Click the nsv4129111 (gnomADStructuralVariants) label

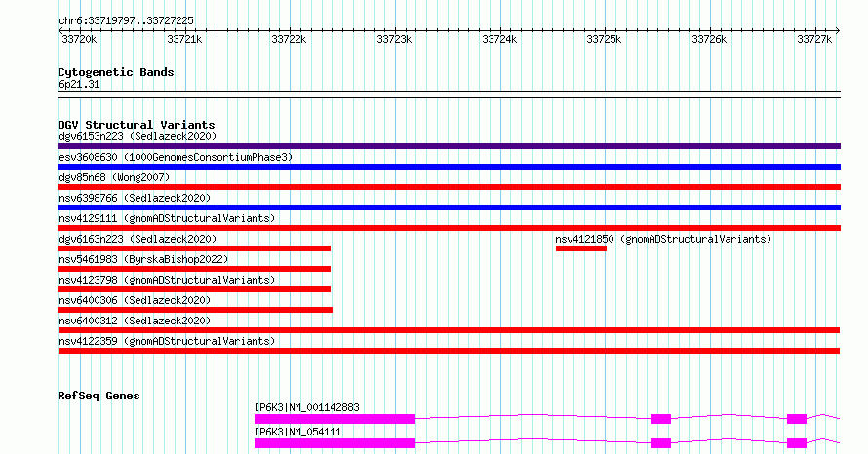click(x=167, y=218)
